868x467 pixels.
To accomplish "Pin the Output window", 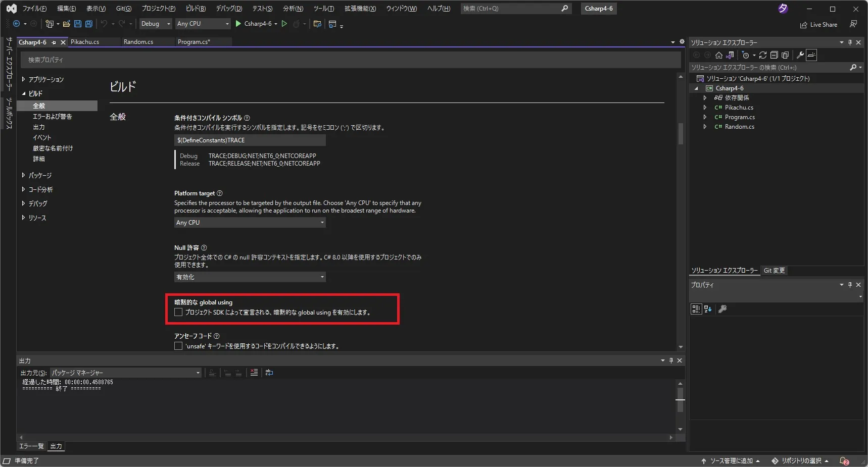I will tap(671, 360).
